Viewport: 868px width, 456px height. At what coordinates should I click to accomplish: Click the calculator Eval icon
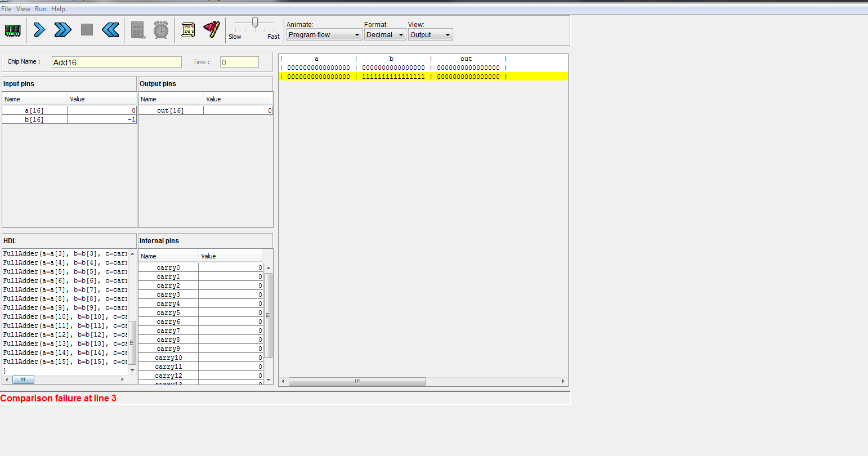point(138,30)
